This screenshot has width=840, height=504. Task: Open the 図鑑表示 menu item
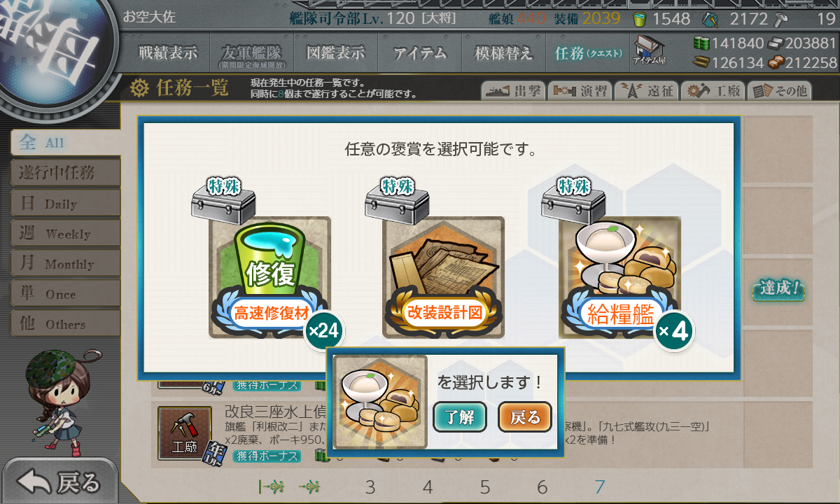(336, 52)
